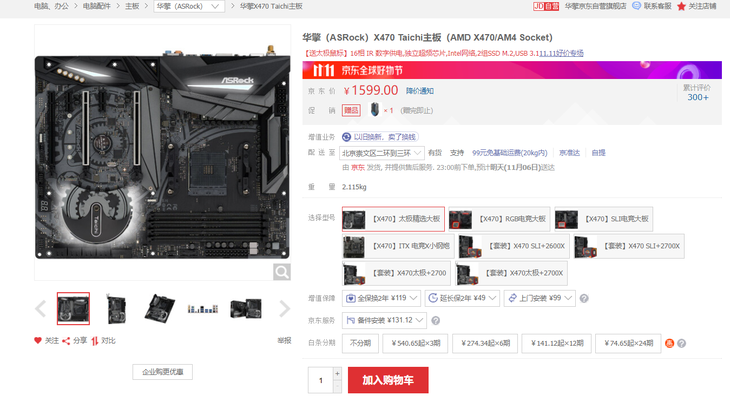Select model 【X470】SLI电竞大板

[x=604, y=219]
